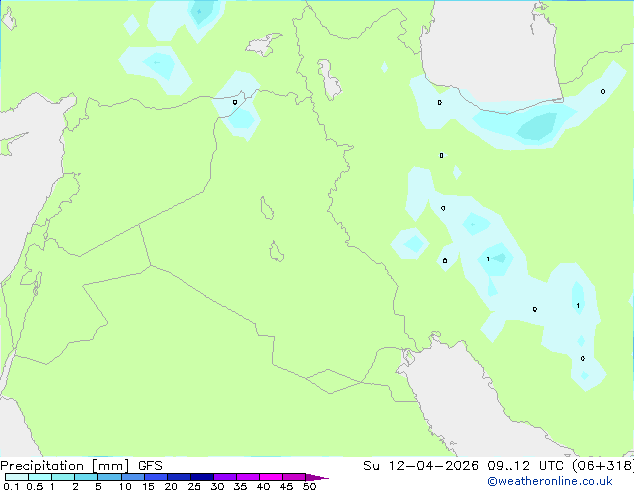
Task: Click the 0.1–0.5 mm legend color swatch
Action: click(x=17, y=477)
